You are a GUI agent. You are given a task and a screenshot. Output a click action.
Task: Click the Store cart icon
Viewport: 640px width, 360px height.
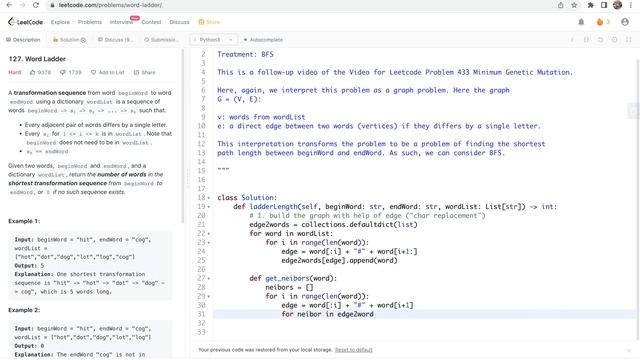point(201,22)
